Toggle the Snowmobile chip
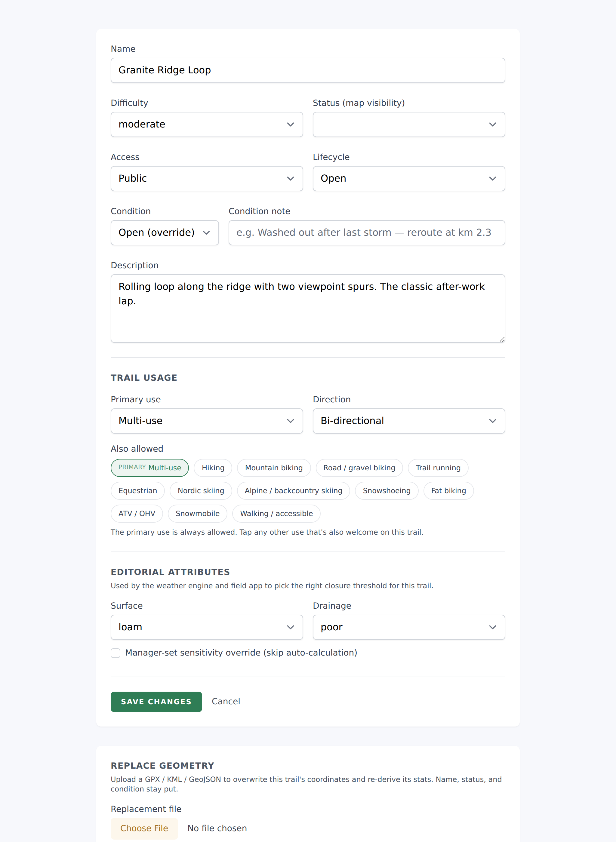The image size is (616, 842). click(197, 513)
